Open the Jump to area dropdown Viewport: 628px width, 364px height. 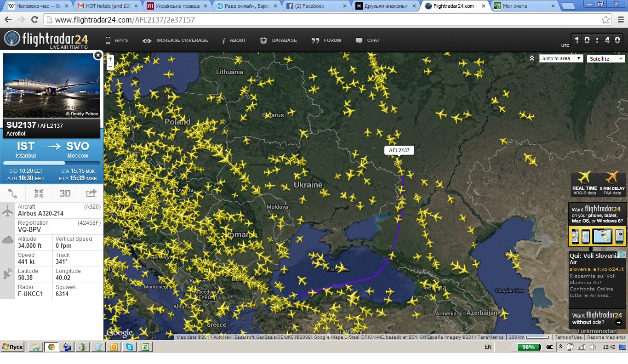point(561,58)
